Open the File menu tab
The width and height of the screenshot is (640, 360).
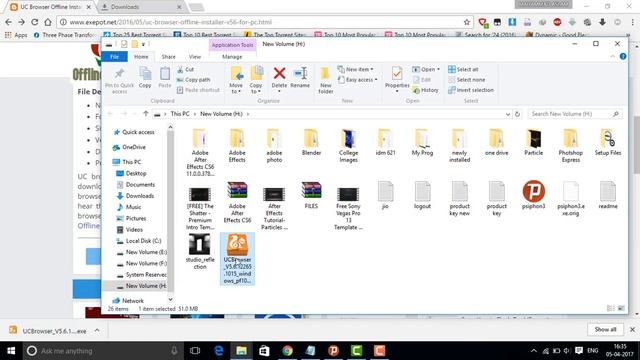[114, 57]
